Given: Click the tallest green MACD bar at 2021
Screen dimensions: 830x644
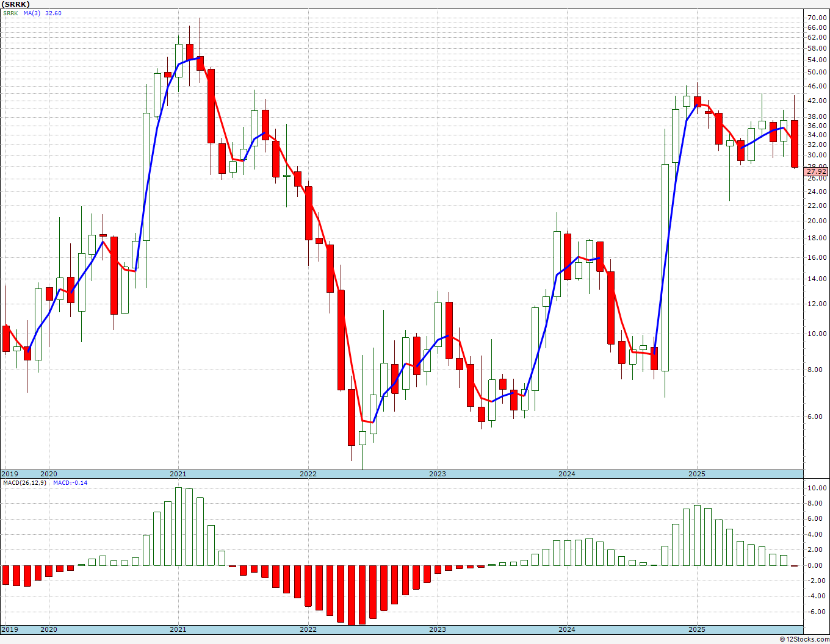Looking at the screenshot, I should coord(179,526).
